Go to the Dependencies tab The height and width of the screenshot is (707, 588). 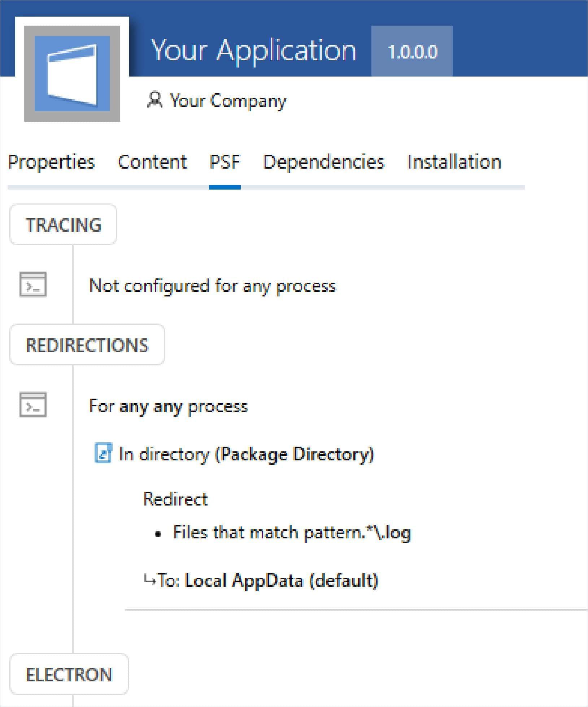pyautogui.click(x=324, y=162)
